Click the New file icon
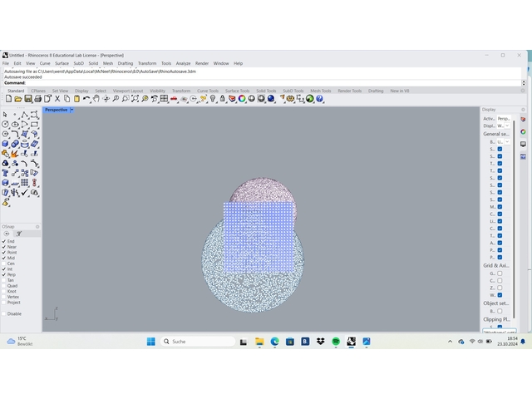The image size is (532, 399). [8, 99]
